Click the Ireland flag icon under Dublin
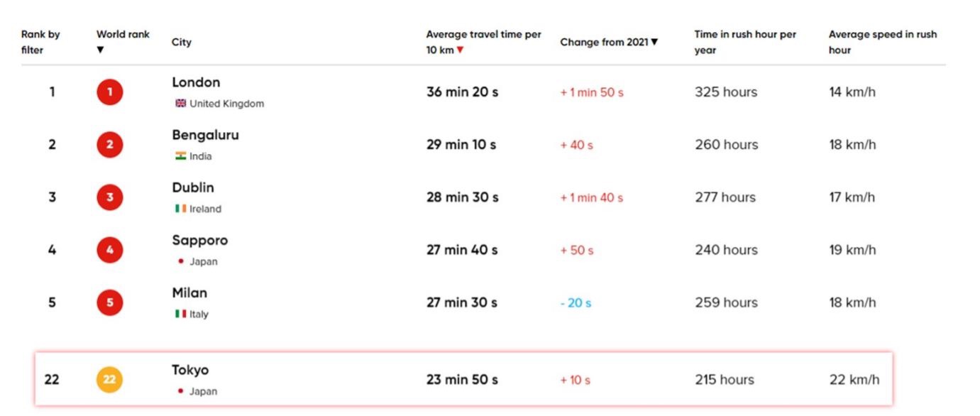The height and width of the screenshot is (416, 980). tap(181, 209)
